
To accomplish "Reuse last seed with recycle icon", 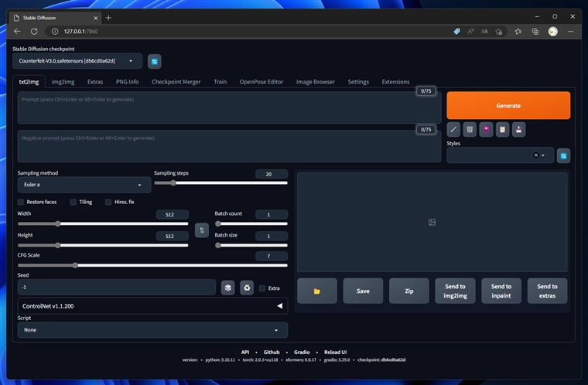I will tap(247, 288).
